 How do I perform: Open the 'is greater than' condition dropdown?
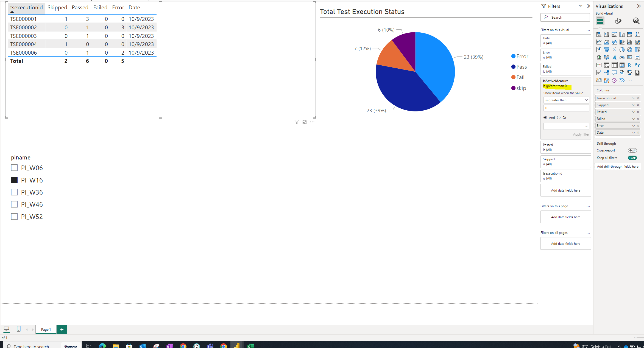(x=566, y=100)
